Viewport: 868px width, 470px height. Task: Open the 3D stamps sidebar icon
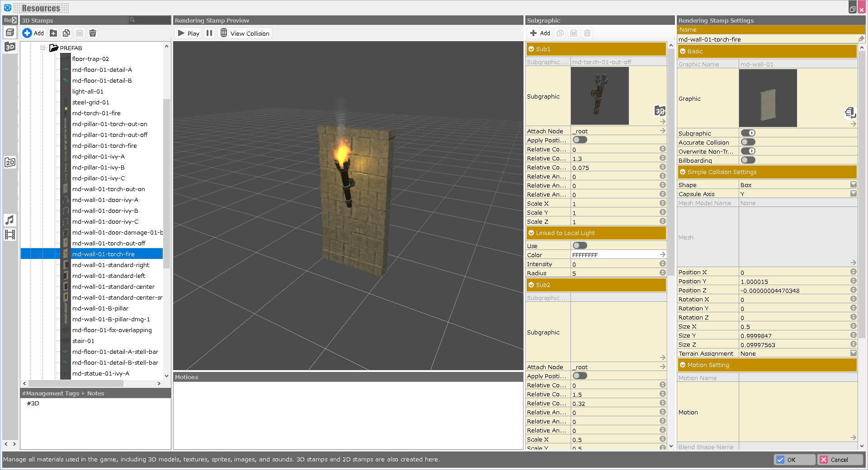pos(10,47)
